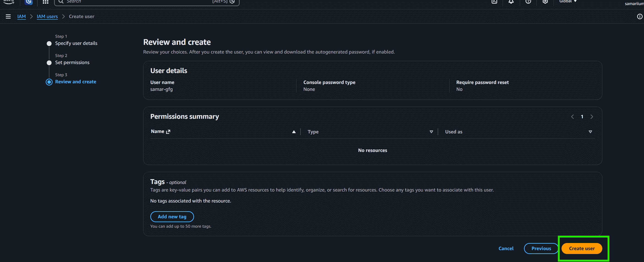The height and width of the screenshot is (262, 644).
Task: Click the Permissions summary heading
Action: tap(184, 117)
